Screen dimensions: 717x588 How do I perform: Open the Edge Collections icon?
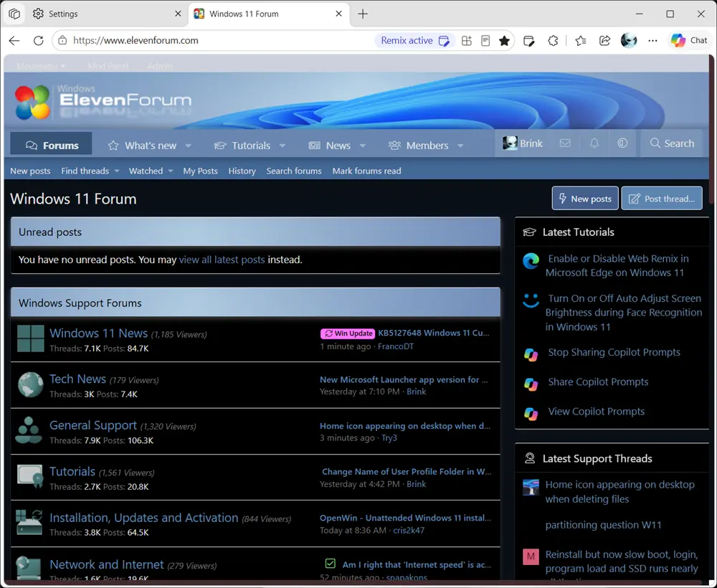point(528,41)
